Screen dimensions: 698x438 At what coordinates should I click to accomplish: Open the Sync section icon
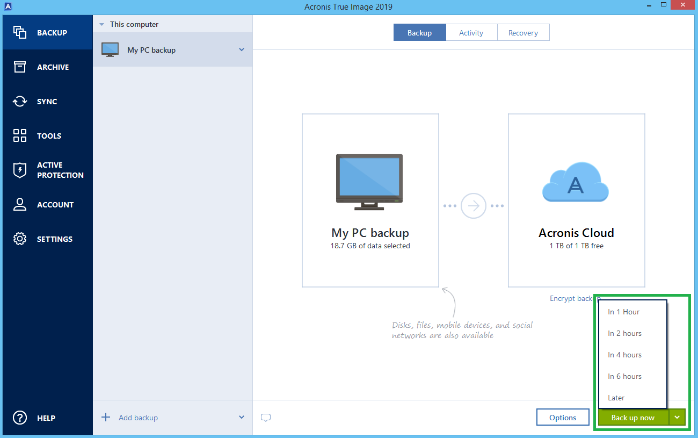click(20, 101)
